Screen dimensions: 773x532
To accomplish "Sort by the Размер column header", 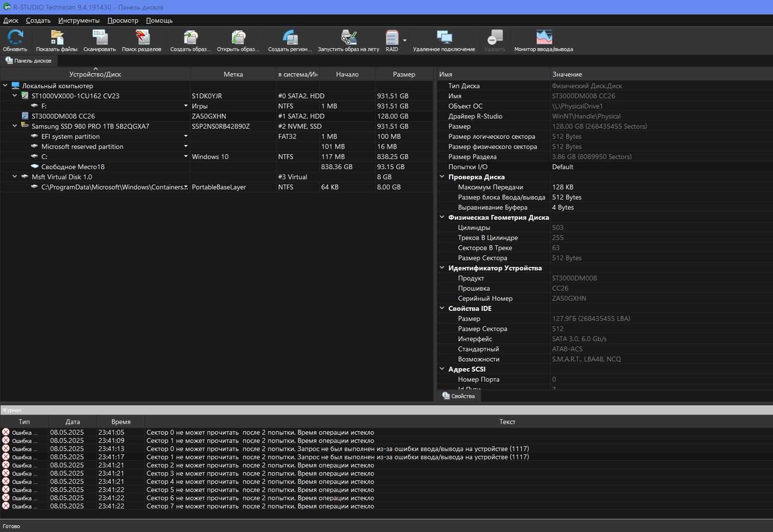I will tap(404, 74).
